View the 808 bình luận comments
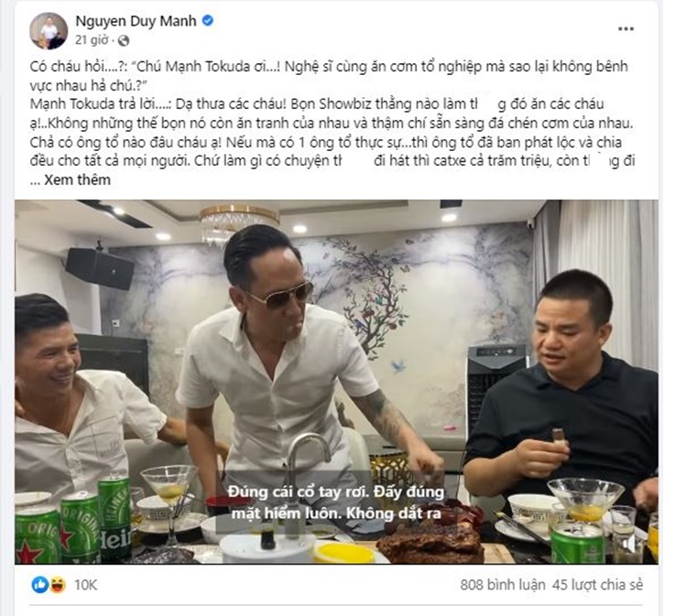Screen dimensions: 675x616 click(x=503, y=585)
